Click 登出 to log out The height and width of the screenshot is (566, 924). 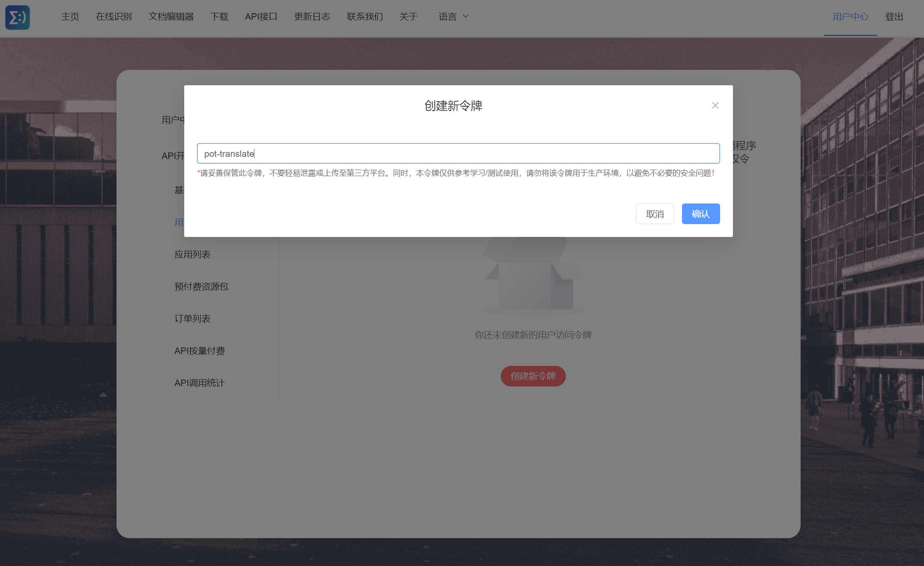tap(894, 16)
